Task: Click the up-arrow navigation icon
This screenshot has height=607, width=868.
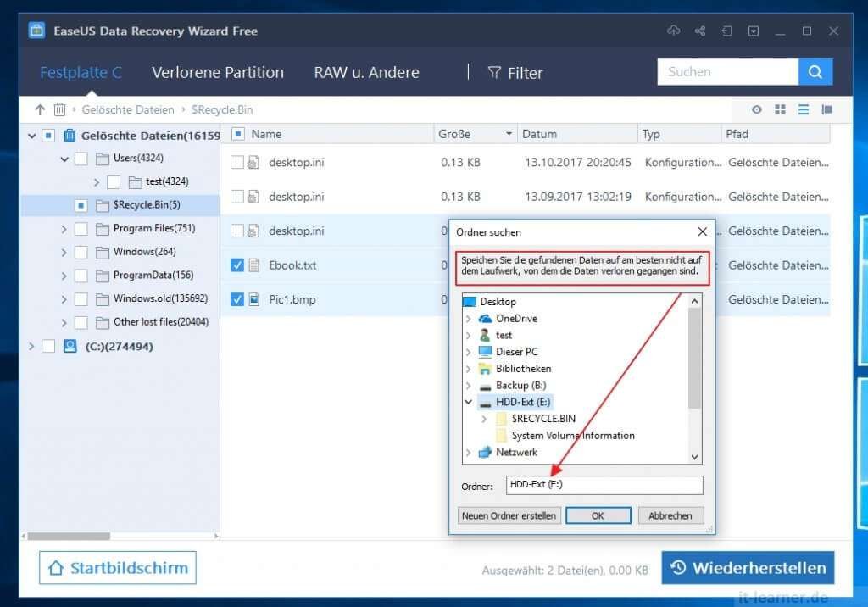Action: 39,109
